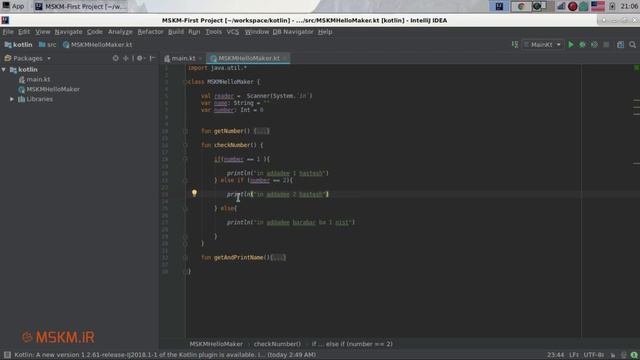Click the Stop process icon
This screenshot has height=360, width=640.
[x=606, y=45]
